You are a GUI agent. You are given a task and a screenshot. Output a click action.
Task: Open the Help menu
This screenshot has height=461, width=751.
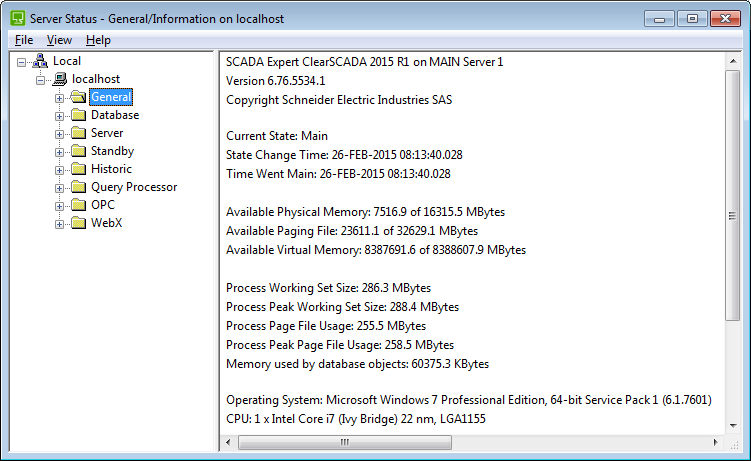98,40
